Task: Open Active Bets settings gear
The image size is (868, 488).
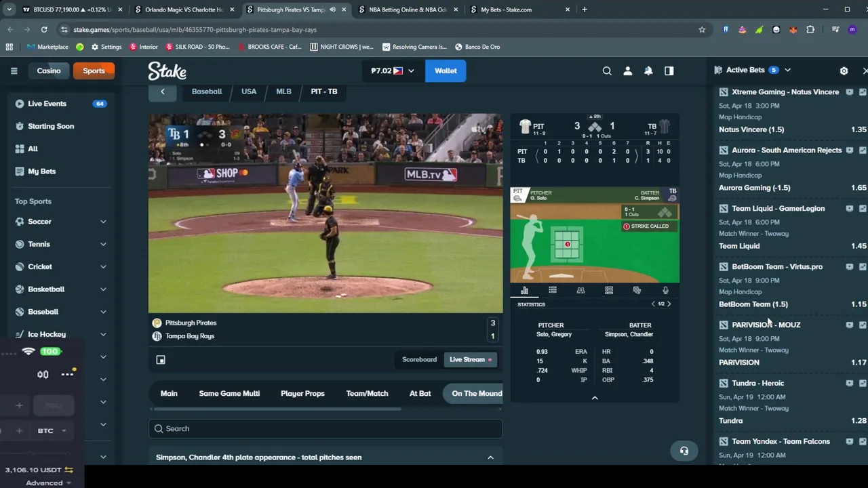Action: [x=844, y=70]
